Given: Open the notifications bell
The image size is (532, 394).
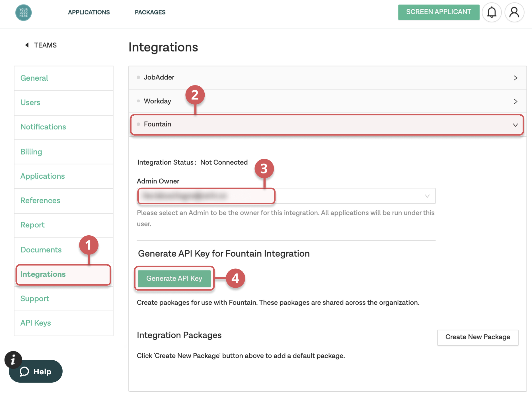Looking at the screenshot, I should click(x=492, y=12).
